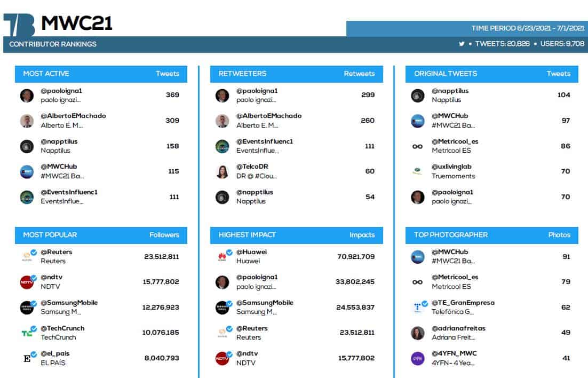This screenshot has width=588, height=378.
Task: Click @napptilus avatar in Original Tweets
Action: pyautogui.click(x=418, y=96)
